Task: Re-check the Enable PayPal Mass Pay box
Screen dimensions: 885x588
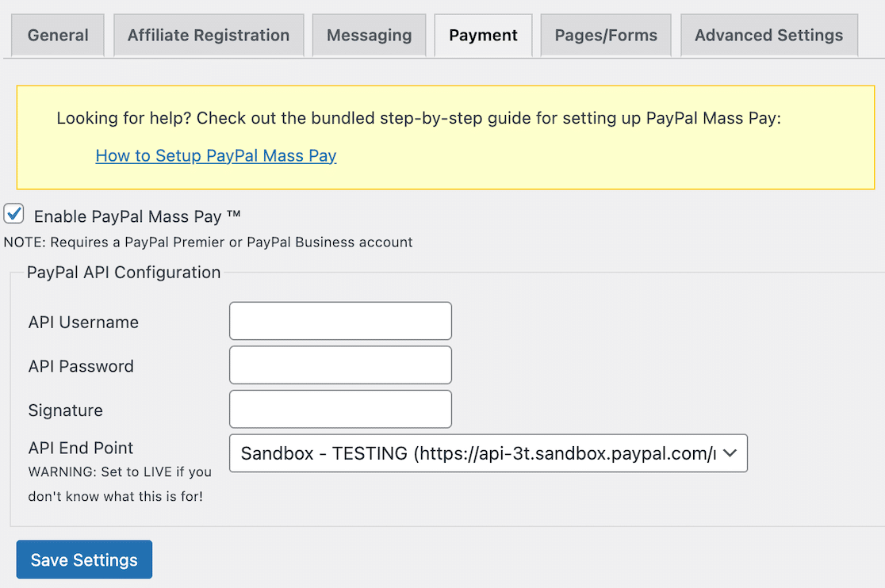Action: tap(13, 213)
